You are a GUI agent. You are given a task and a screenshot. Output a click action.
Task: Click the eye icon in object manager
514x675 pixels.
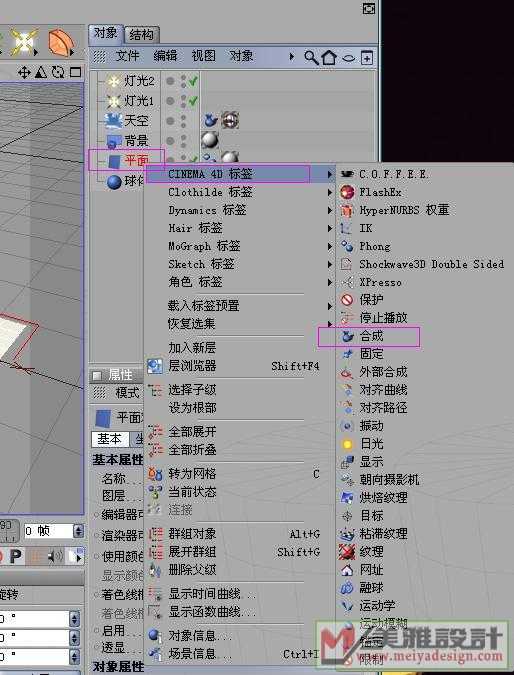point(349,58)
